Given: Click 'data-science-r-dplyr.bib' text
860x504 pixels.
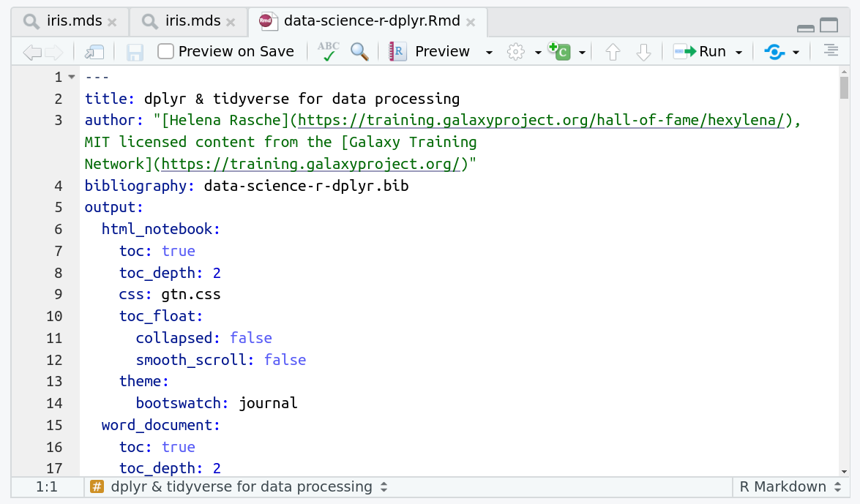Looking at the screenshot, I should pos(306,186).
